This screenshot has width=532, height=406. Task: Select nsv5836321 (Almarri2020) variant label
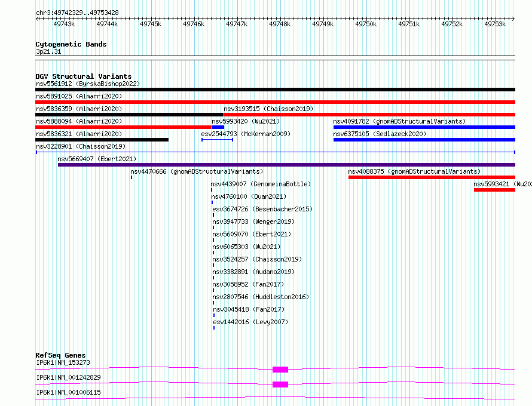click(x=79, y=134)
